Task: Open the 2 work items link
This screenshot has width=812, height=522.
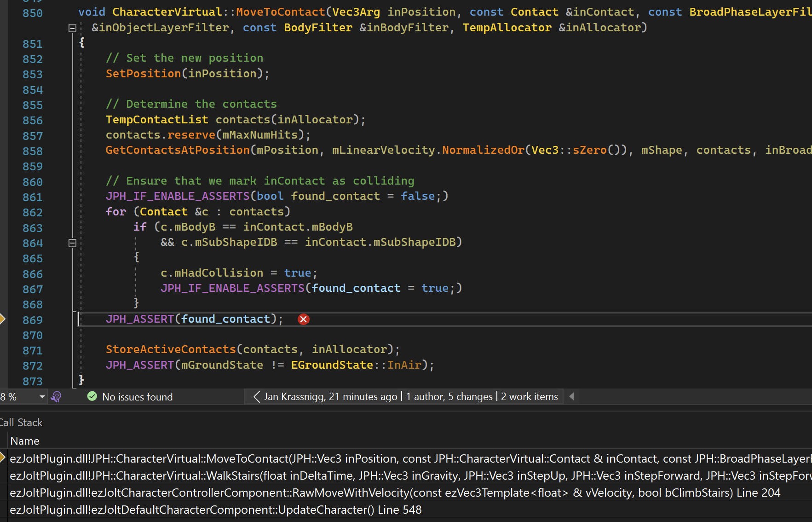Action: (x=530, y=397)
